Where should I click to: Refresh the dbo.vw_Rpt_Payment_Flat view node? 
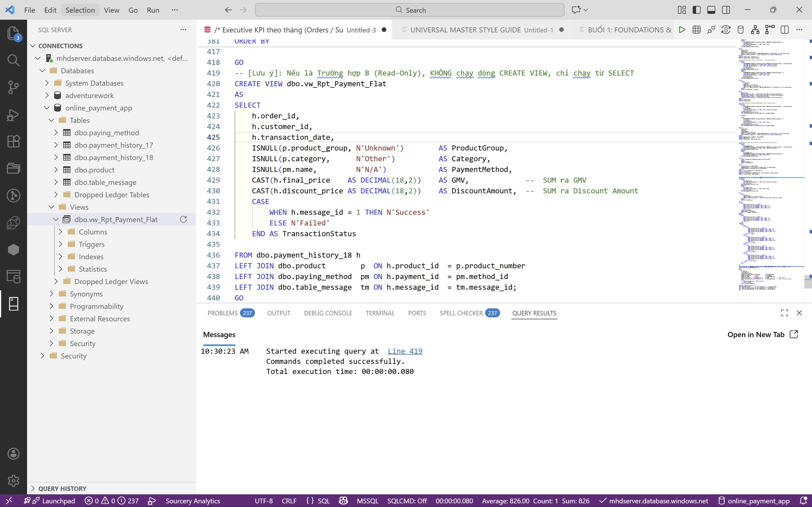(x=183, y=219)
